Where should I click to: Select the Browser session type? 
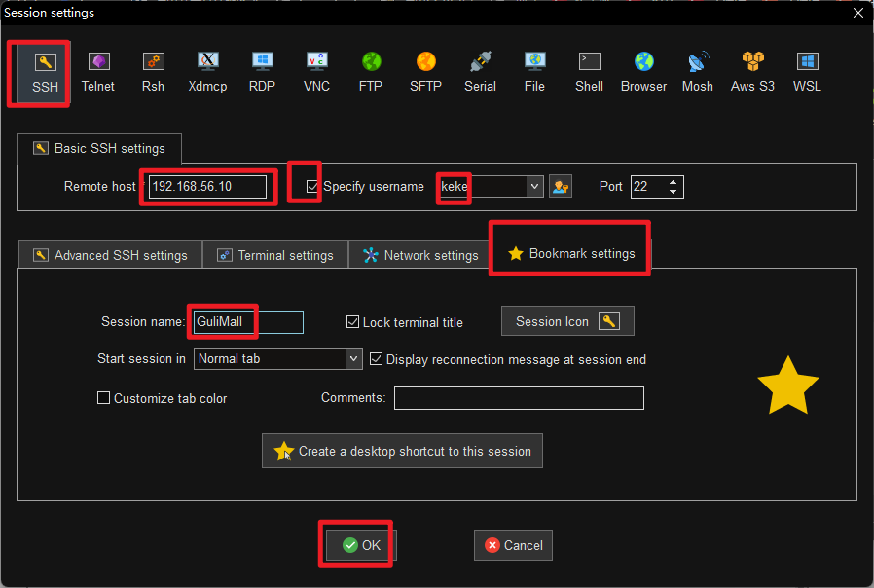643,73
